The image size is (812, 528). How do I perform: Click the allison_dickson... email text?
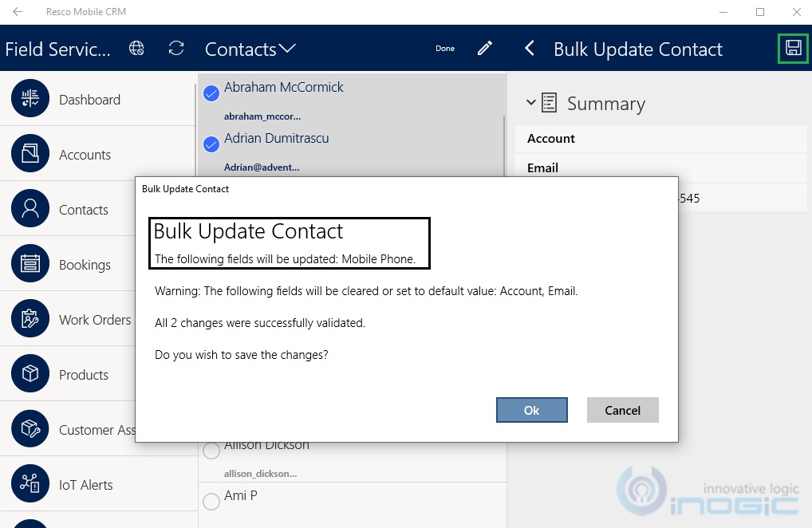pyautogui.click(x=261, y=474)
